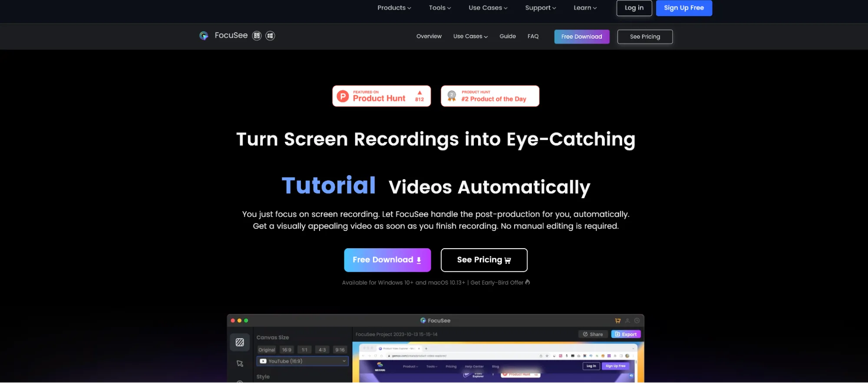Select the cursor tool in preview sidebar
Image resolution: width=868 pixels, height=383 pixels.
pyautogui.click(x=240, y=363)
